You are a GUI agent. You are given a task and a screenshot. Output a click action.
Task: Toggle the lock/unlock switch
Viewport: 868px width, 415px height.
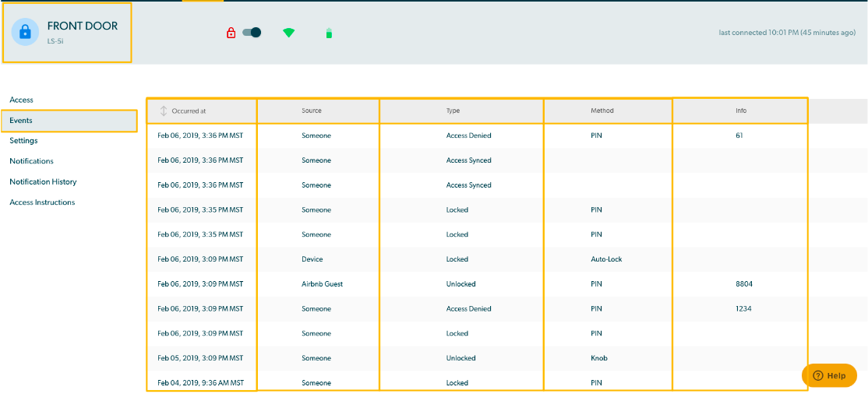click(x=252, y=33)
